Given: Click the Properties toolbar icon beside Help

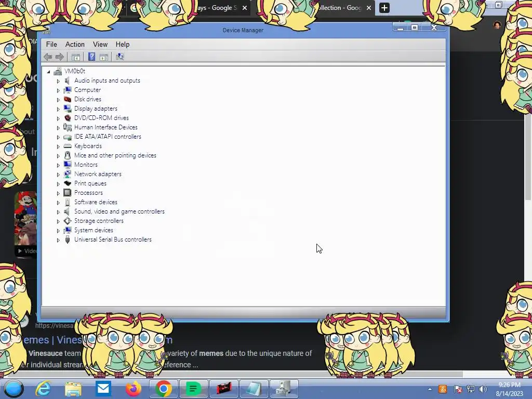Looking at the screenshot, I should [104, 57].
